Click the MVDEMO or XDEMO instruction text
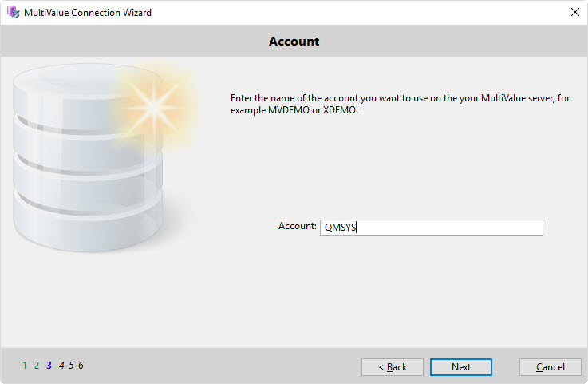The image size is (588, 384). click(401, 104)
